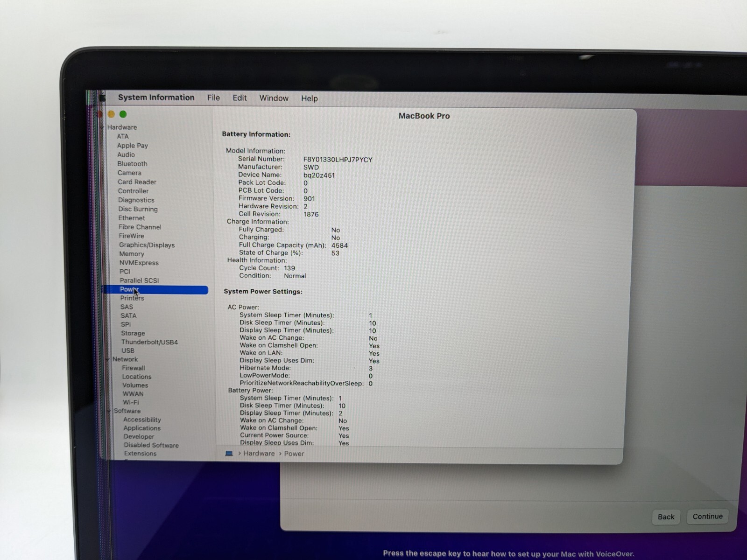Select Diagnostics in the sidebar
The height and width of the screenshot is (560, 747).
coord(136,200)
